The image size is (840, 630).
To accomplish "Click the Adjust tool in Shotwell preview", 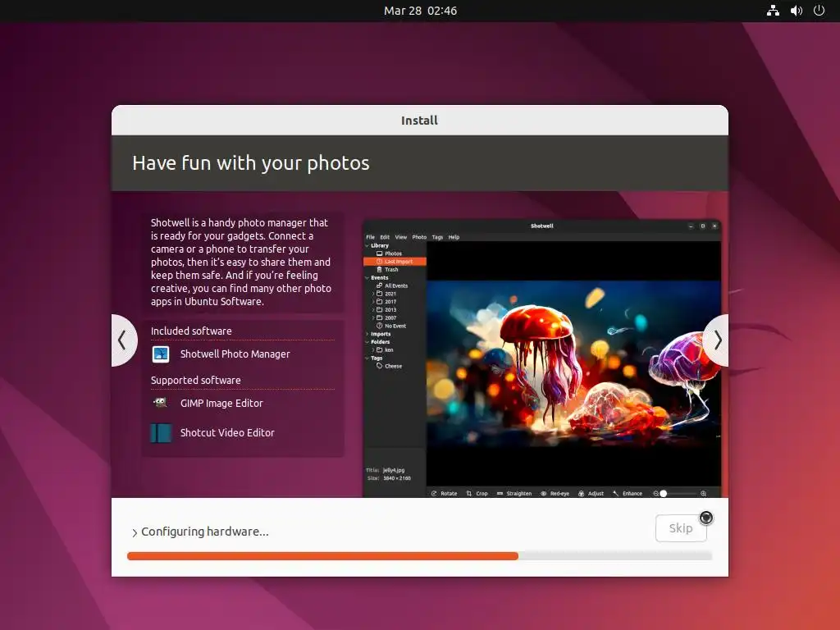I will 591,493.
